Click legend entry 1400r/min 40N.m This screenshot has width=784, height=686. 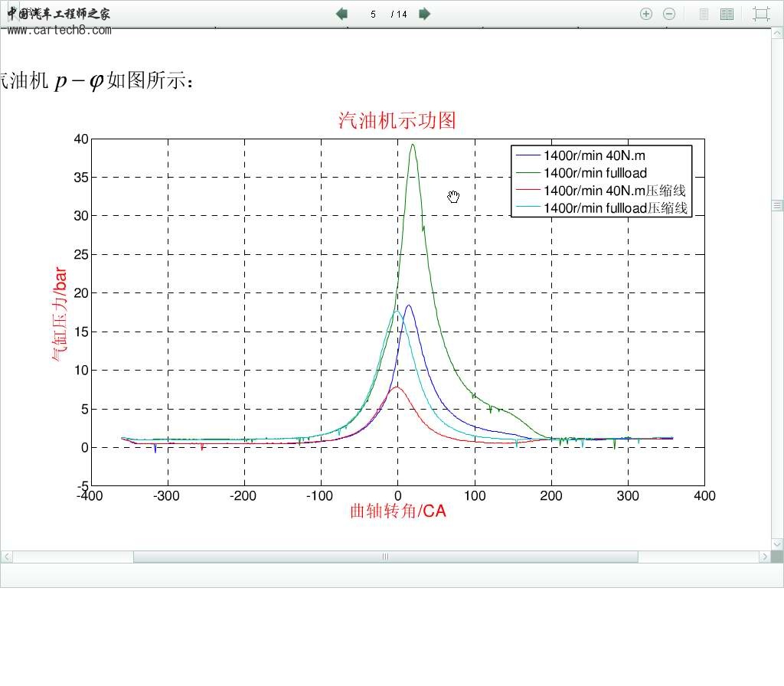point(595,155)
